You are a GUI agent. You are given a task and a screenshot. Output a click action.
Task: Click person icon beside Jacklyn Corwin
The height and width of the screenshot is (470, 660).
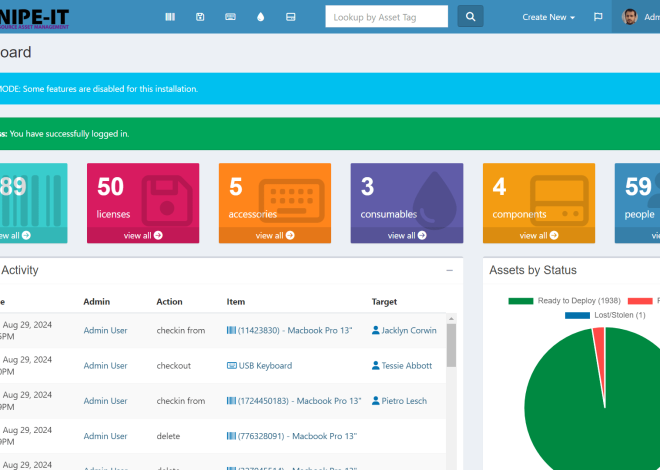[375, 330]
